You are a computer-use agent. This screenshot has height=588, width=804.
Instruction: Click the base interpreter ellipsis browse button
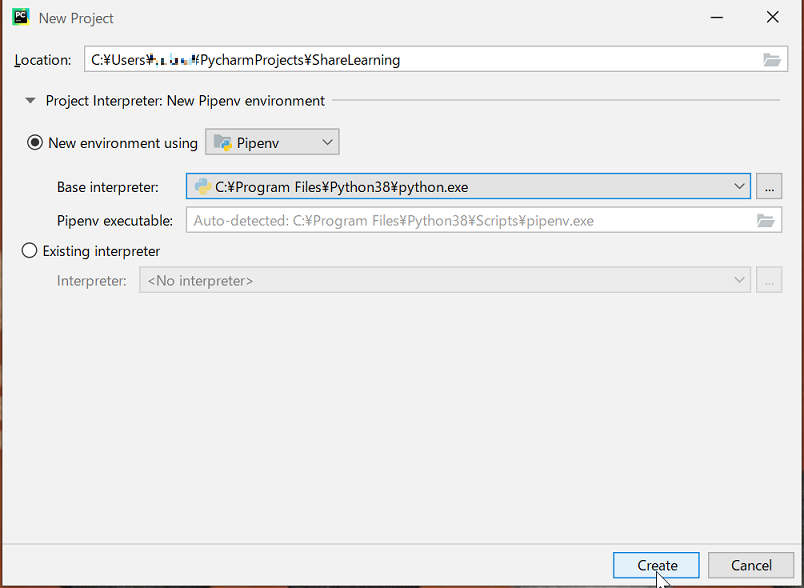coord(769,187)
